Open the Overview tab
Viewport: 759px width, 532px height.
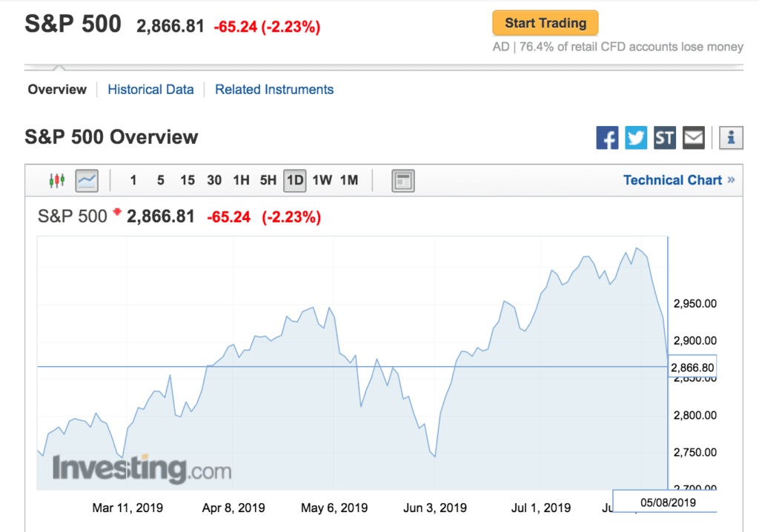point(57,90)
